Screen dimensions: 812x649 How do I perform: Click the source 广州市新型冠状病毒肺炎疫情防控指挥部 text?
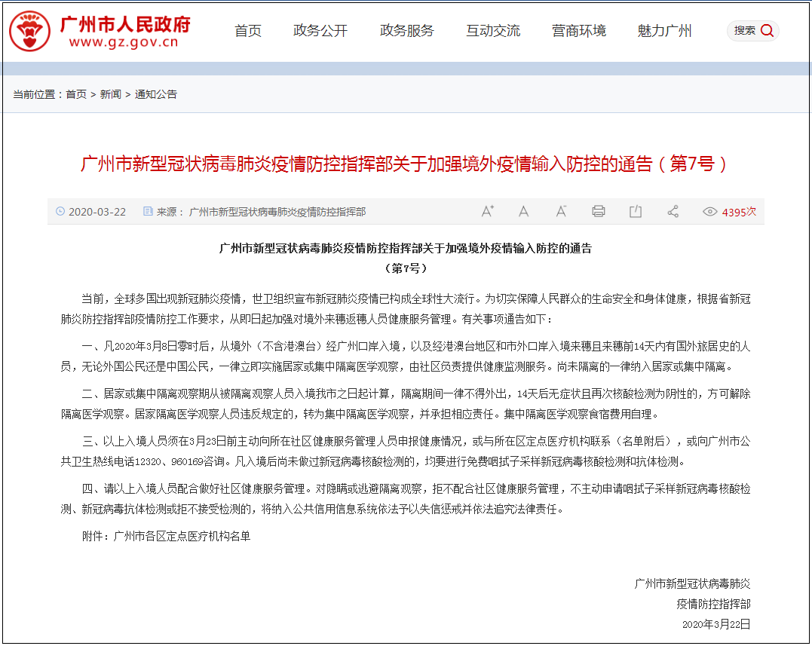pyautogui.click(x=277, y=212)
